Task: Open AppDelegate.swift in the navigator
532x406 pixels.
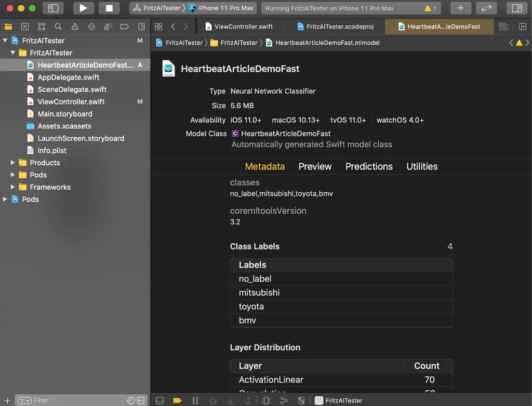Action: pyautogui.click(x=75, y=77)
